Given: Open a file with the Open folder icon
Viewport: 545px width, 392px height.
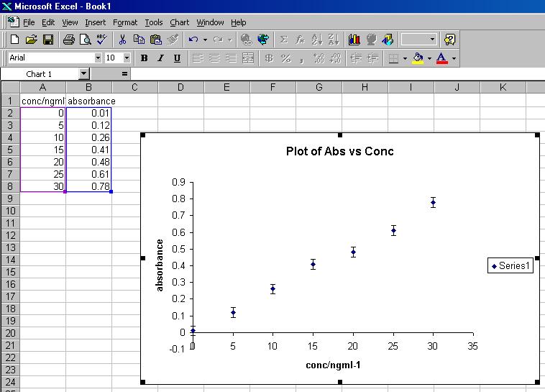Looking at the screenshot, I should (x=32, y=40).
